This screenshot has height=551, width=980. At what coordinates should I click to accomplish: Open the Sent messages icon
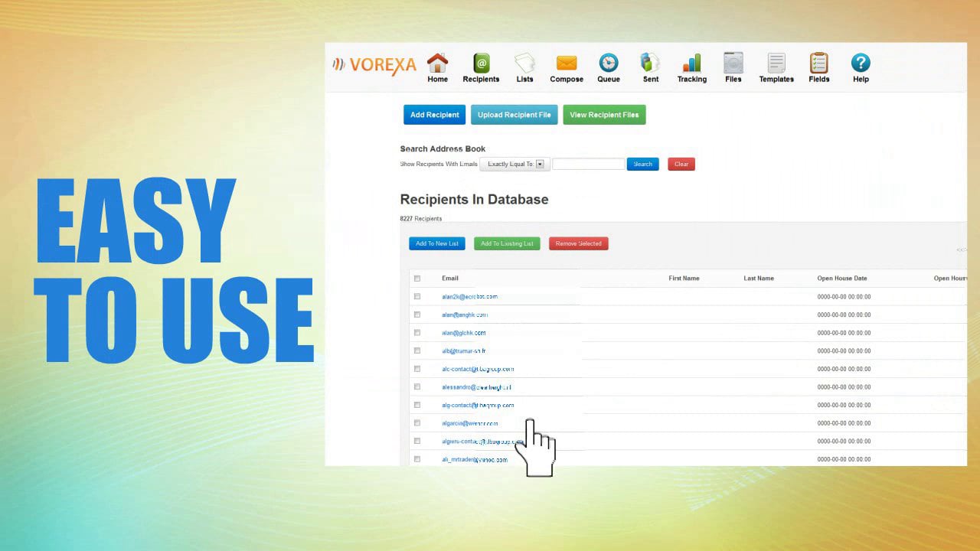(x=650, y=64)
